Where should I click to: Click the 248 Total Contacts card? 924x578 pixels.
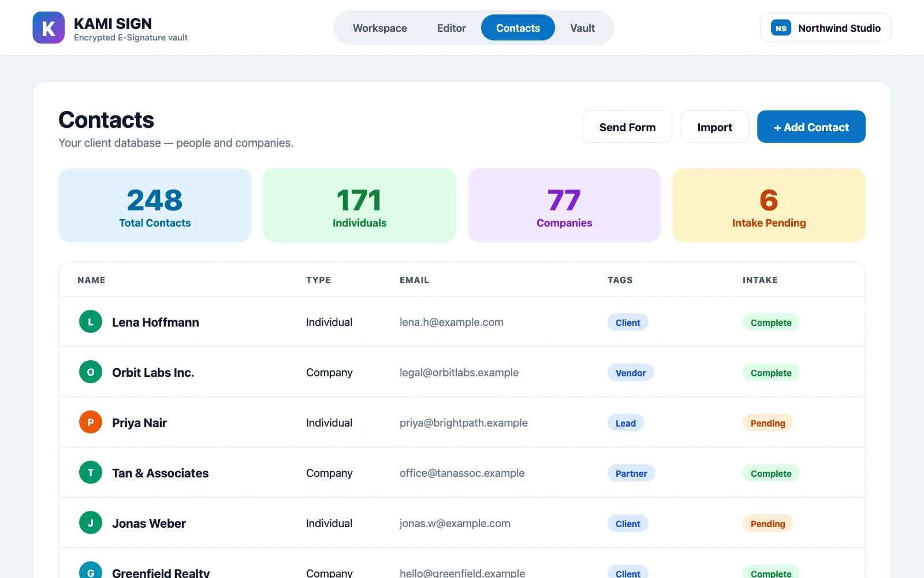(155, 205)
